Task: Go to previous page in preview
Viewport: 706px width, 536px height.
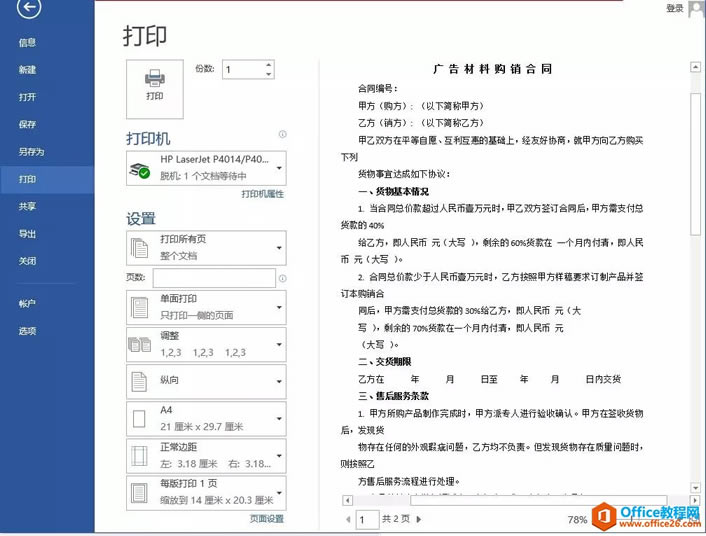Action: pos(348,519)
